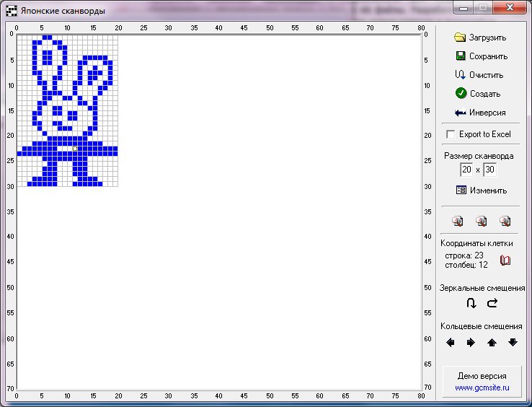Click the Зеркальные смещения label
The image size is (532, 407).
pos(482,288)
